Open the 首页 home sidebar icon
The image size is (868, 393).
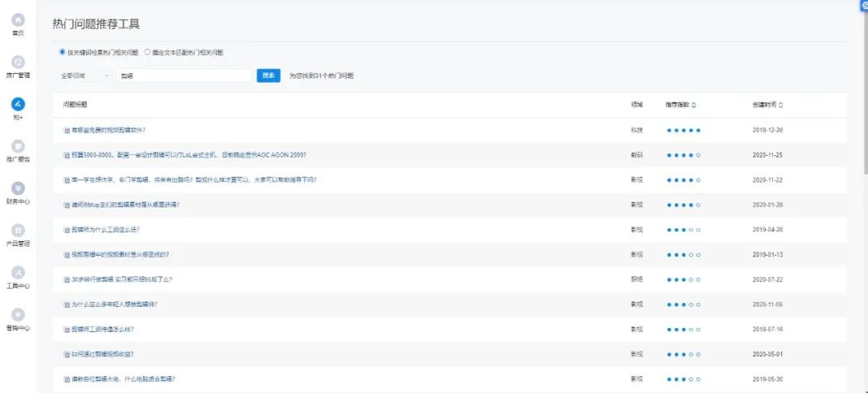point(18,20)
